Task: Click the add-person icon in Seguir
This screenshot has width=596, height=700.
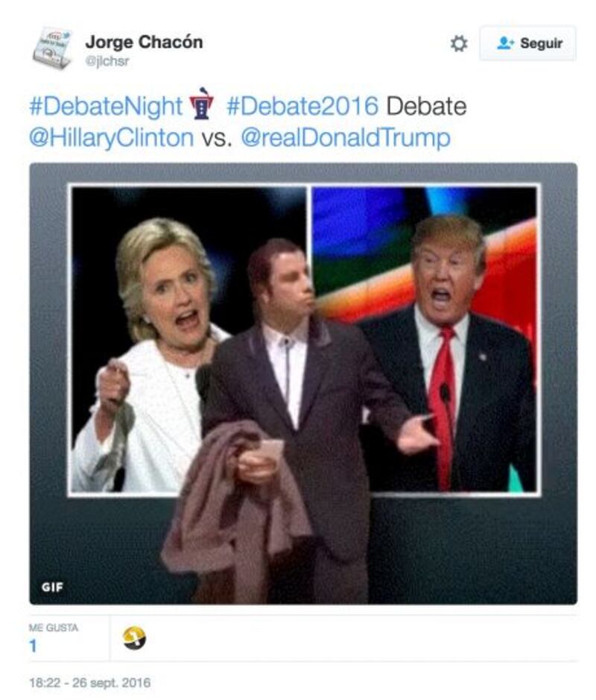Action: [x=505, y=43]
